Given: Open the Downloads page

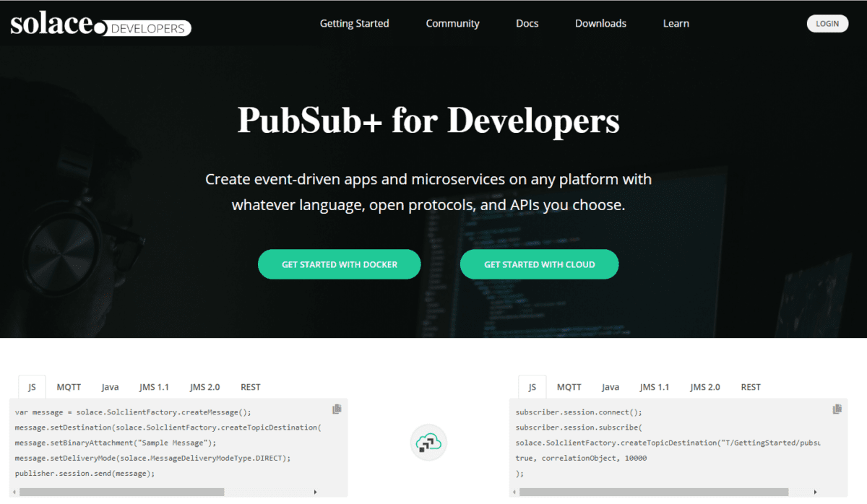Looking at the screenshot, I should (600, 23).
